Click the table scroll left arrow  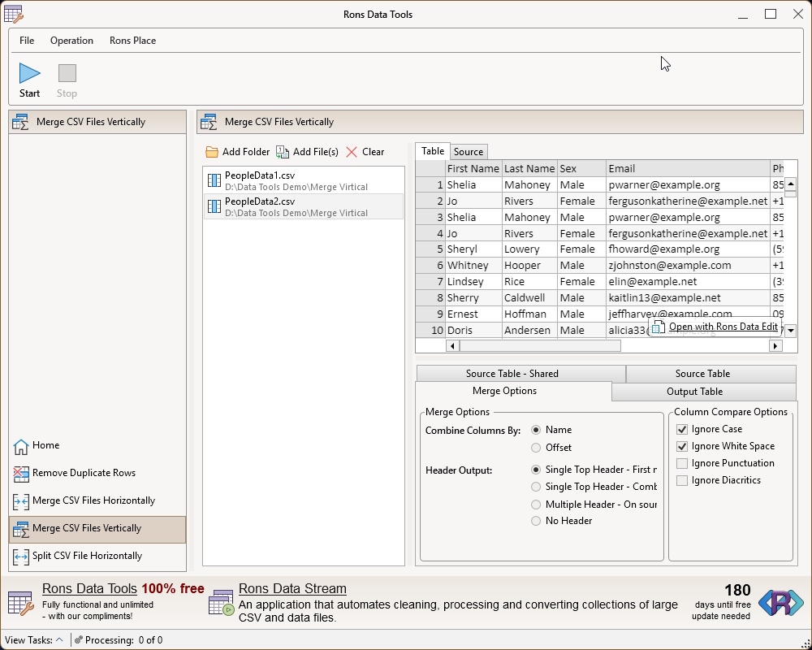[452, 346]
